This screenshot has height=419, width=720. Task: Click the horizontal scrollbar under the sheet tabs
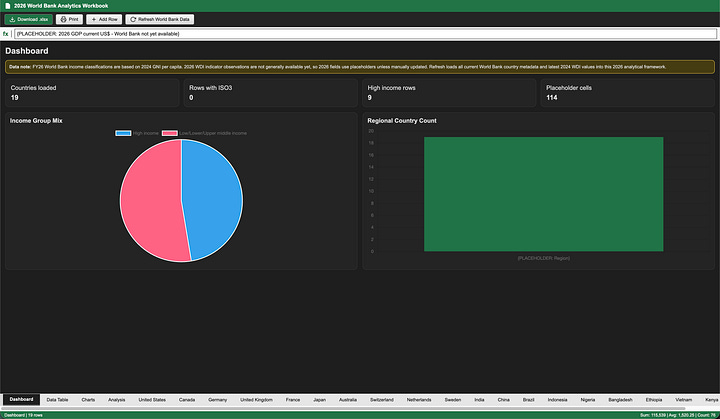click(343, 408)
